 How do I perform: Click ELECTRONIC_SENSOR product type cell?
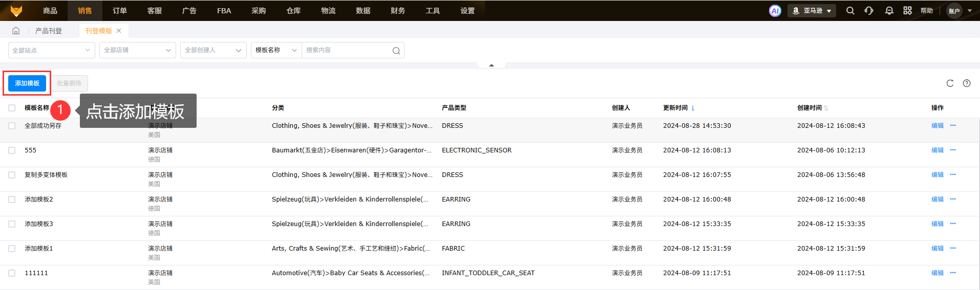(x=477, y=150)
